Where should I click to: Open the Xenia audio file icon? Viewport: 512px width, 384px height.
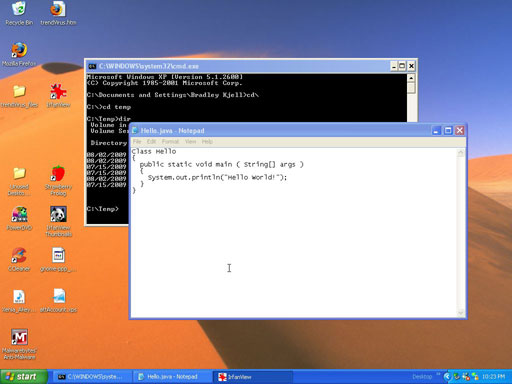(x=19, y=301)
